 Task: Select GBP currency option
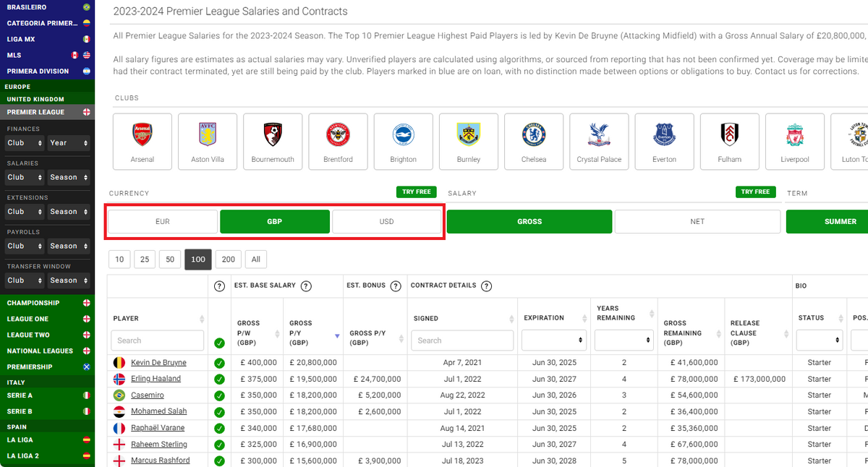point(275,222)
